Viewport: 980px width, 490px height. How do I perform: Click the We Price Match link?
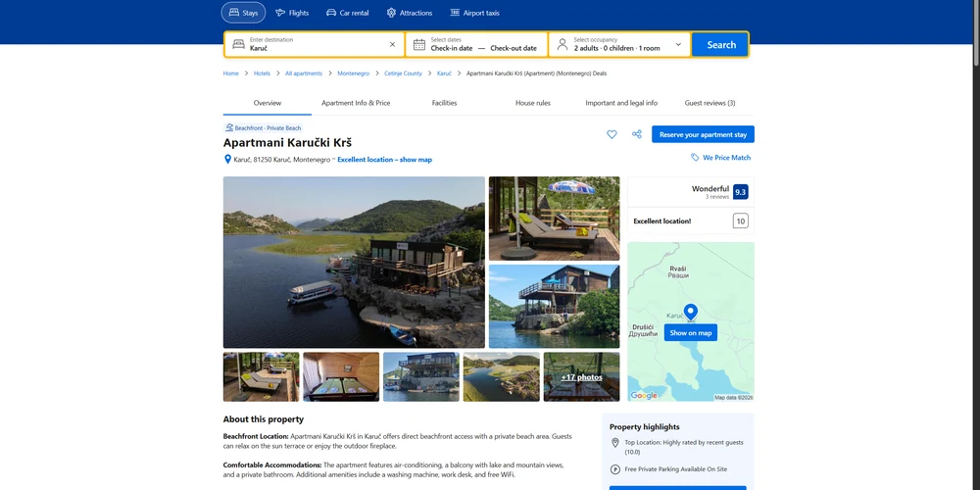[x=720, y=158]
